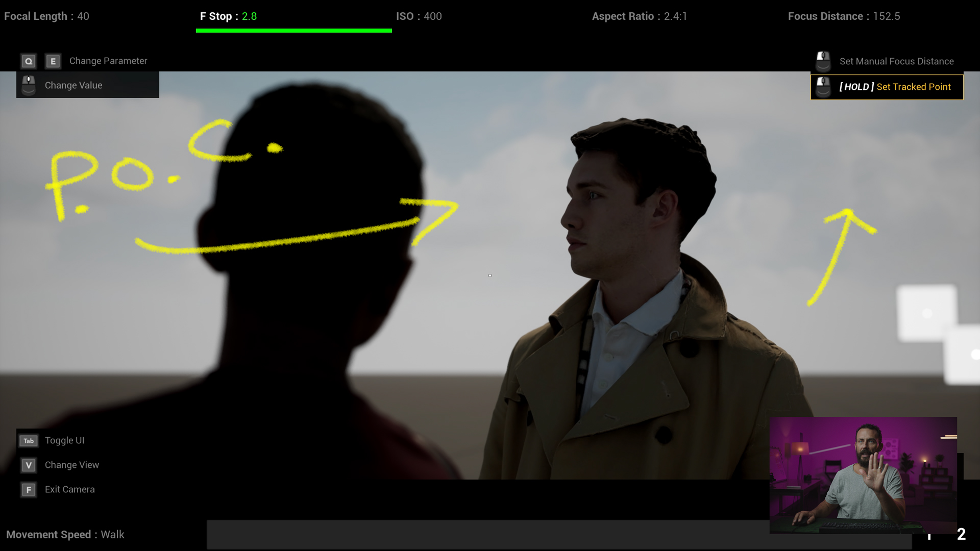Click the E key icon
This screenshot has height=551, width=980.
pyautogui.click(x=53, y=61)
